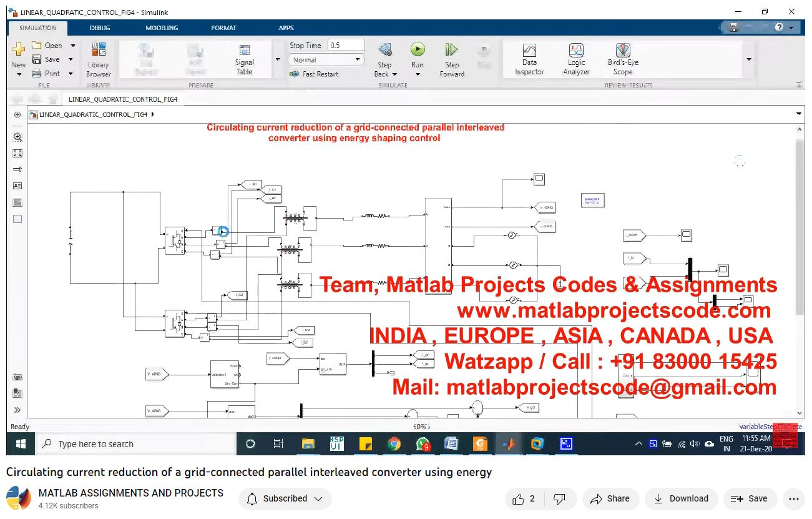
Task: Open the breadcrumb bar dropdown arrow
Action: point(799,114)
